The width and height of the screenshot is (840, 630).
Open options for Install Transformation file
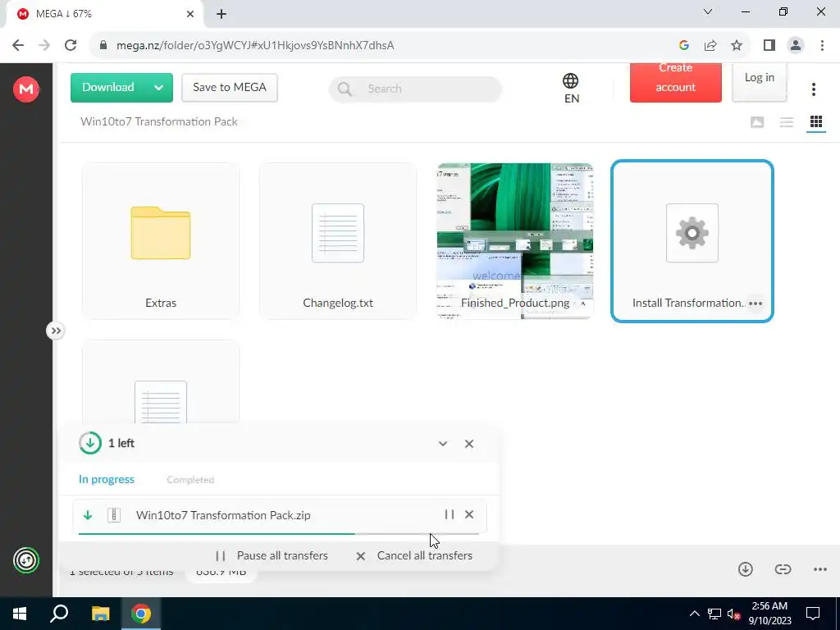point(756,304)
